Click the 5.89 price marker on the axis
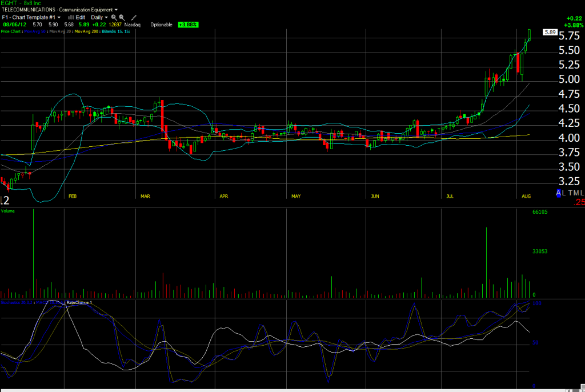 tap(550, 32)
